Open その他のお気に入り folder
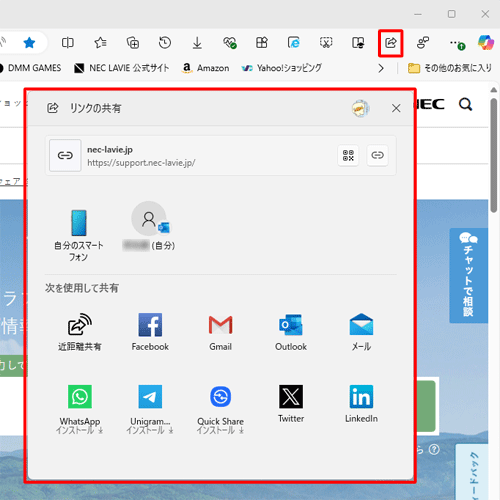Image resolution: width=500 pixels, height=500 pixels. [x=450, y=68]
